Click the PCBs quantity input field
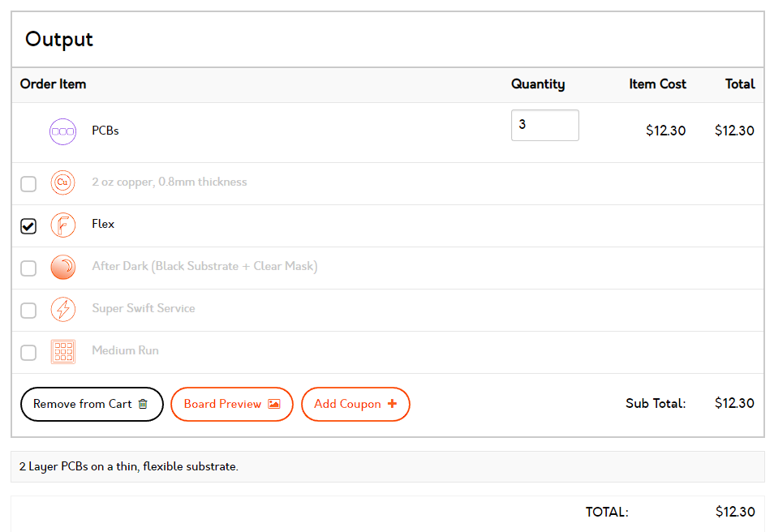This screenshot has height=532, width=774. coord(545,126)
